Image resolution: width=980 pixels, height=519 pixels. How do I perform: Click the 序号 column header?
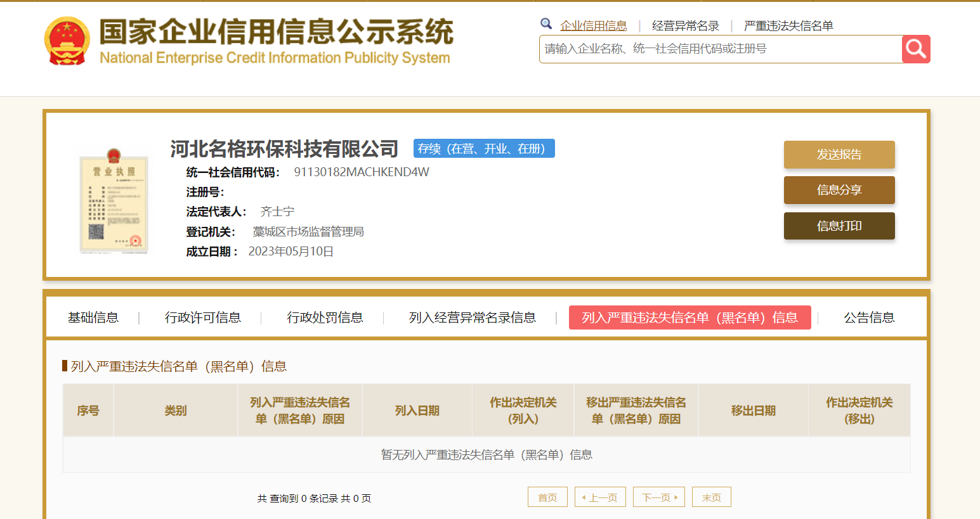click(88, 411)
